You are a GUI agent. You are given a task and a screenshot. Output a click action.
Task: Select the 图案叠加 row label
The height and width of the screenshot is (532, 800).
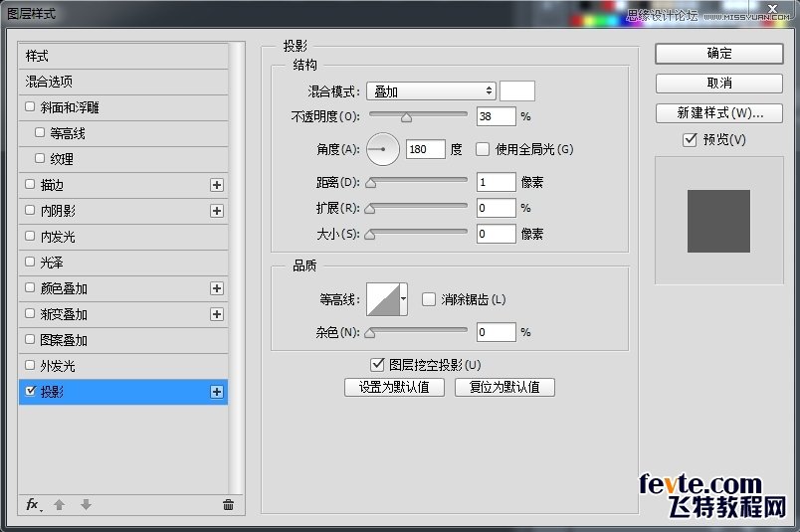pyautogui.click(x=64, y=340)
